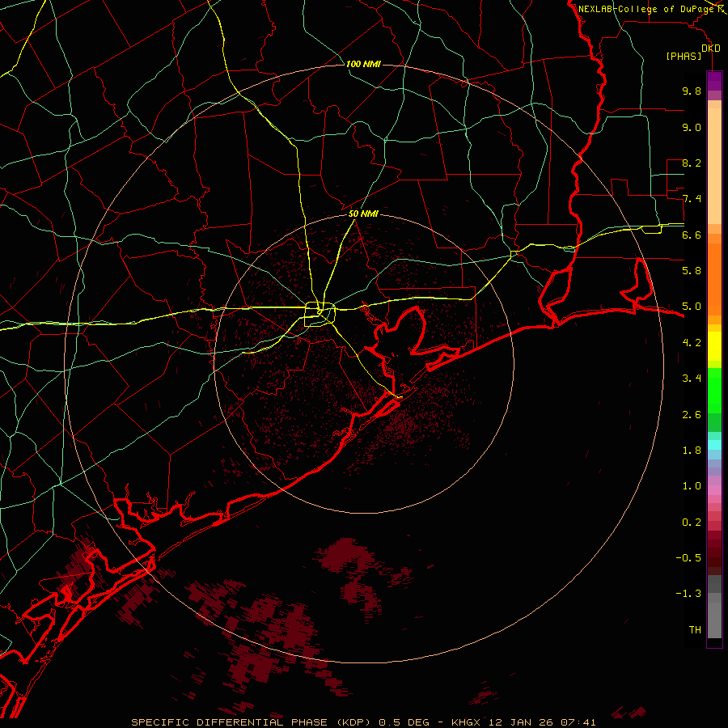Click the pale peach segment of color bar

(714, 166)
